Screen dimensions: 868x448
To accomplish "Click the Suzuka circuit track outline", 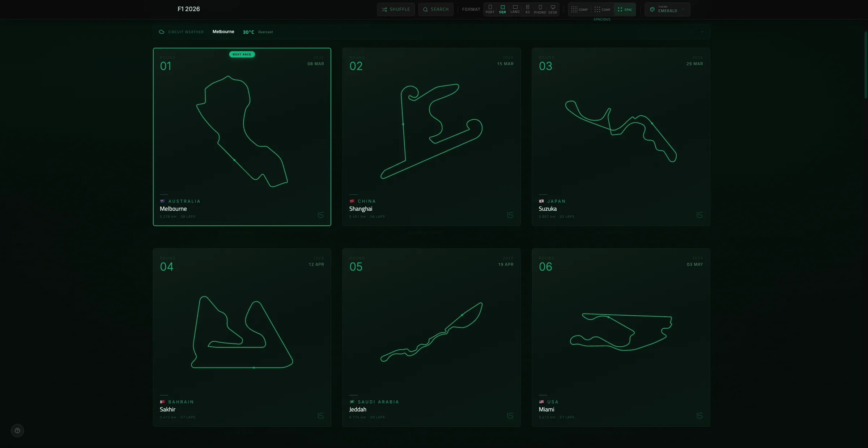I will (621, 131).
